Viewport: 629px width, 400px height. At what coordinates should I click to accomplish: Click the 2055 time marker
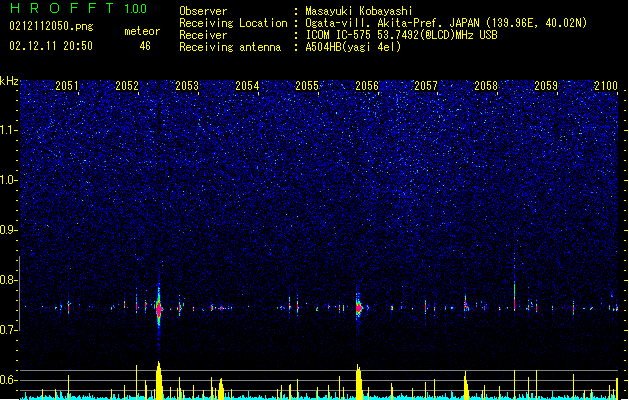307,86
